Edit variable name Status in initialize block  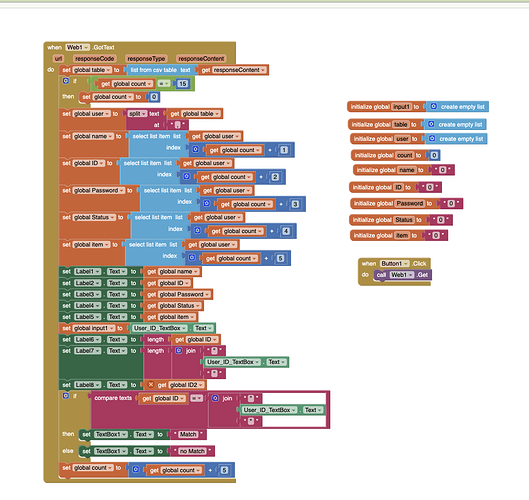[x=404, y=220]
